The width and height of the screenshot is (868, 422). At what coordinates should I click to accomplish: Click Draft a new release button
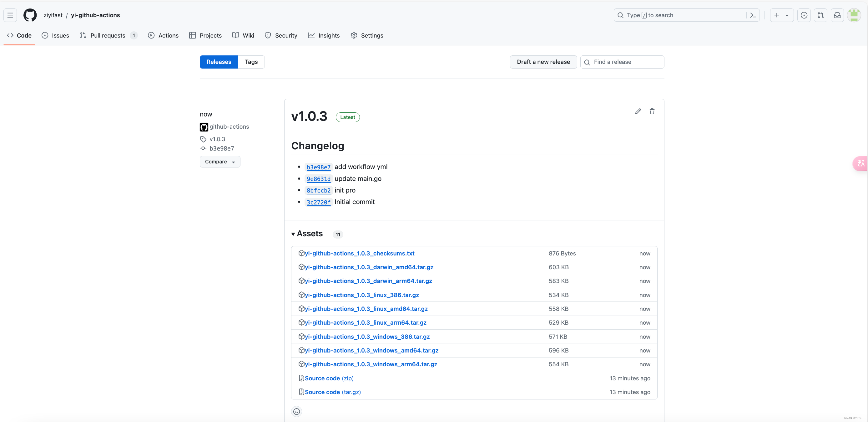[543, 62]
